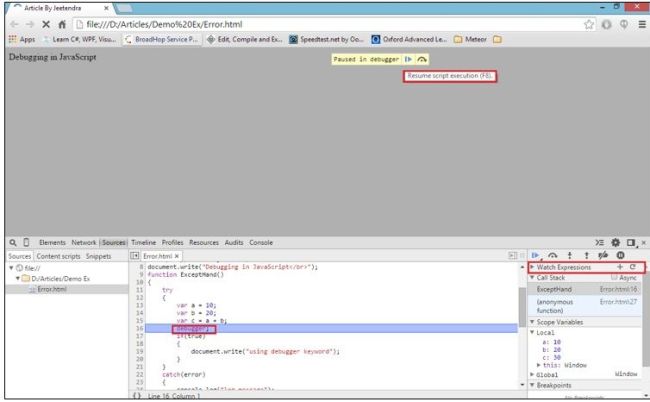Stop loading the page
The height and width of the screenshot is (402, 650).
[x=46, y=24]
